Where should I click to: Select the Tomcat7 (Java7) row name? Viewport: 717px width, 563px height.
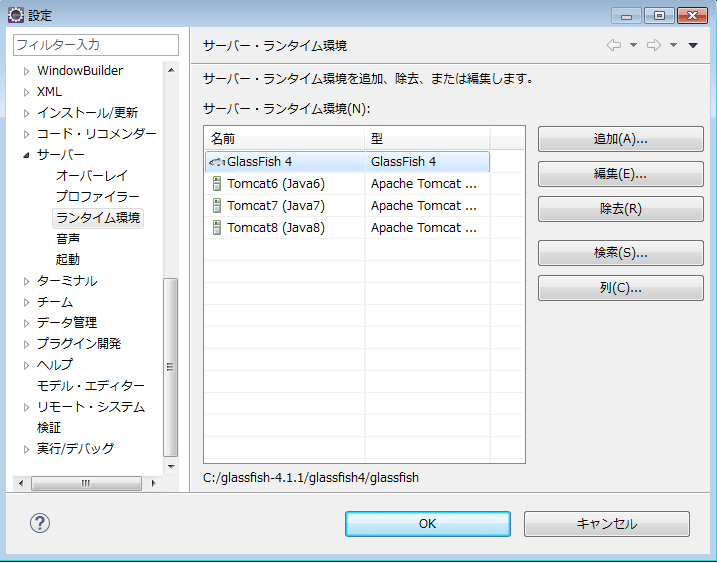click(276, 206)
